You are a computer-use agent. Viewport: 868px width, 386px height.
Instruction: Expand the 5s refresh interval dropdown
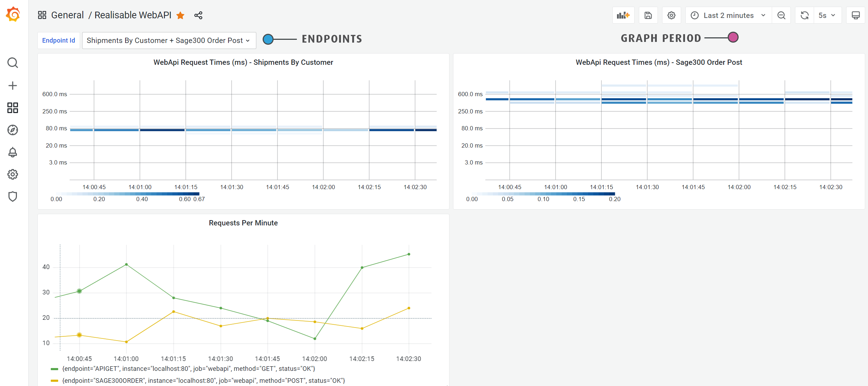827,15
